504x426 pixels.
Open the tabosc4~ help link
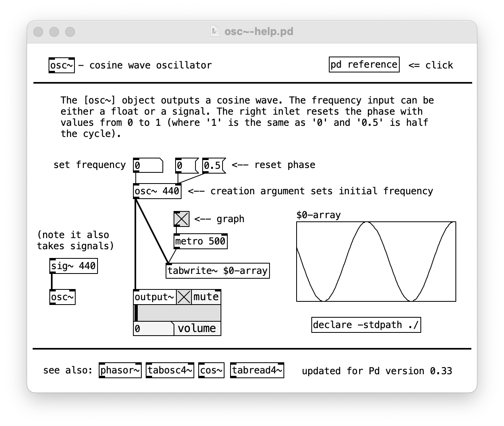click(170, 370)
